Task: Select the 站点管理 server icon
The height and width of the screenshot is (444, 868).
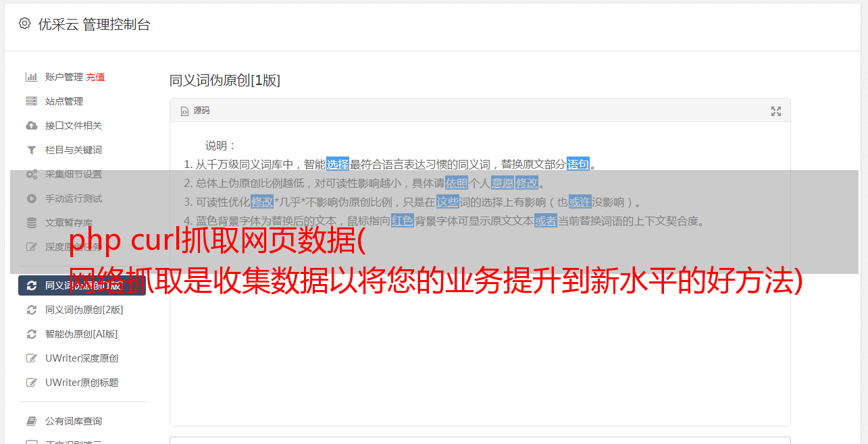Action: pos(31,101)
